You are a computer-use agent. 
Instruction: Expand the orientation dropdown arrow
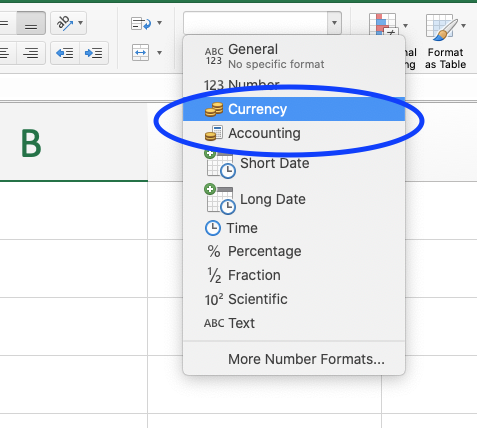point(81,23)
